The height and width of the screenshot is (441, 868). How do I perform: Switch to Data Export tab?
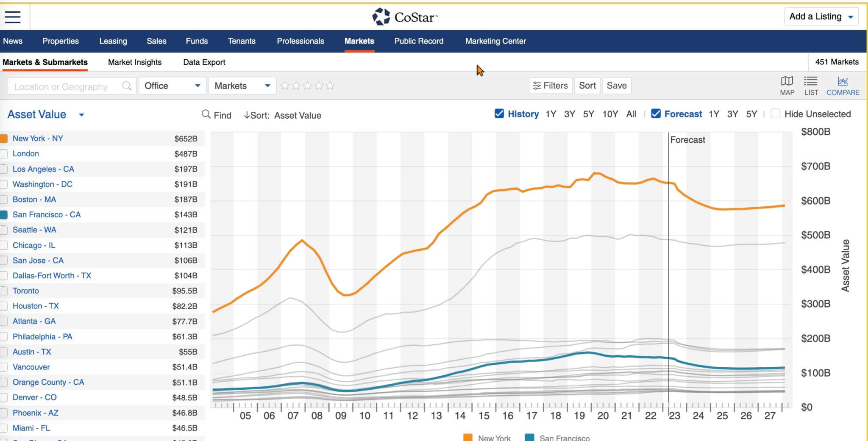[x=204, y=62]
